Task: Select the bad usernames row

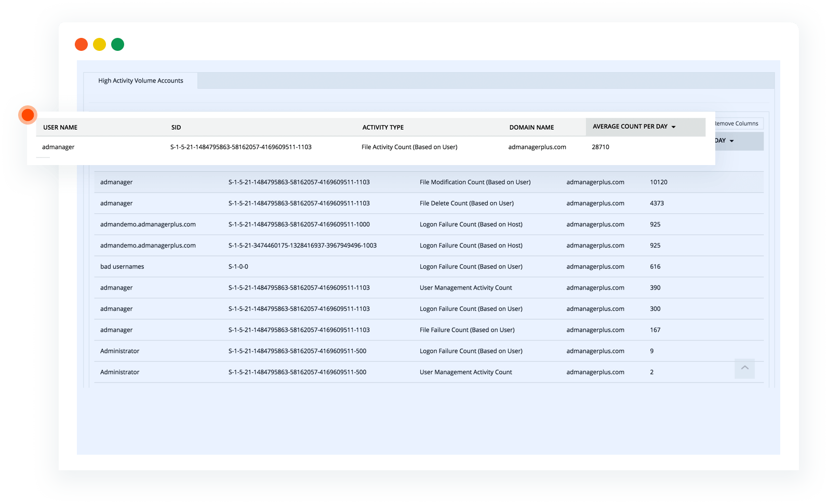Action: click(122, 267)
